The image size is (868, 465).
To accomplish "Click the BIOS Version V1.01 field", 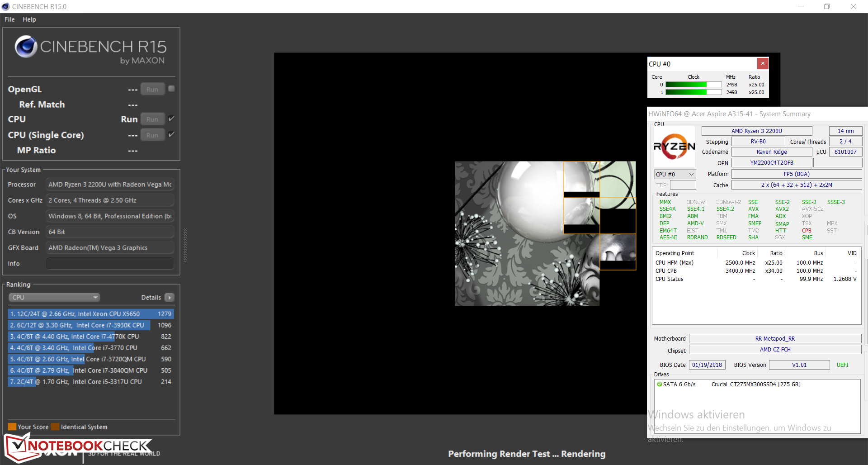I will (x=799, y=365).
